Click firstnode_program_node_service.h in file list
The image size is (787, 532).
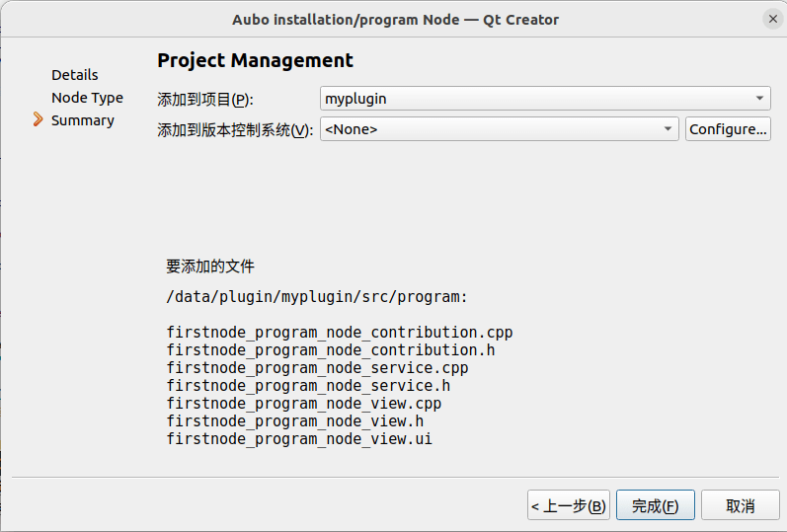(308, 386)
